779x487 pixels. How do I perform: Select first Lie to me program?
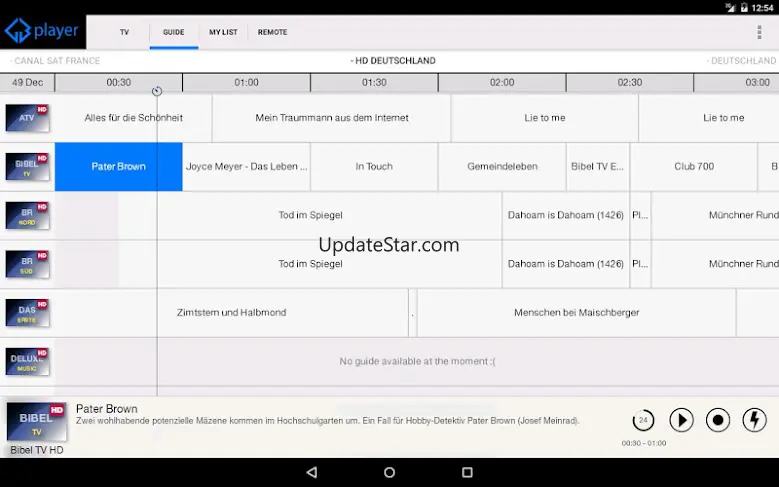[545, 118]
